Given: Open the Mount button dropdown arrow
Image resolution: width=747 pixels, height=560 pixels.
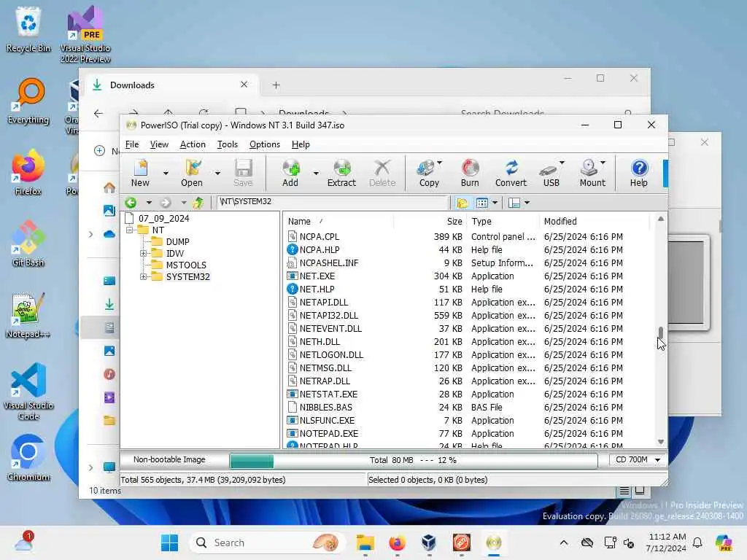Looking at the screenshot, I should (x=603, y=163).
